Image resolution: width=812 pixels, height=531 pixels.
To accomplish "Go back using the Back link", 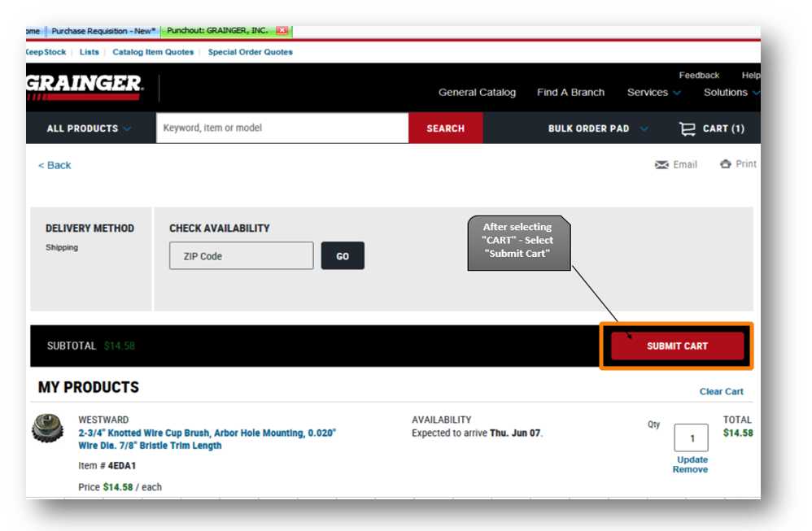I will click(x=55, y=165).
